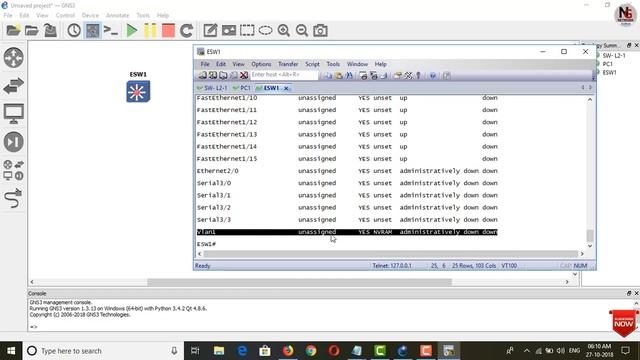Select the add a note tool

[x=210, y=31]
